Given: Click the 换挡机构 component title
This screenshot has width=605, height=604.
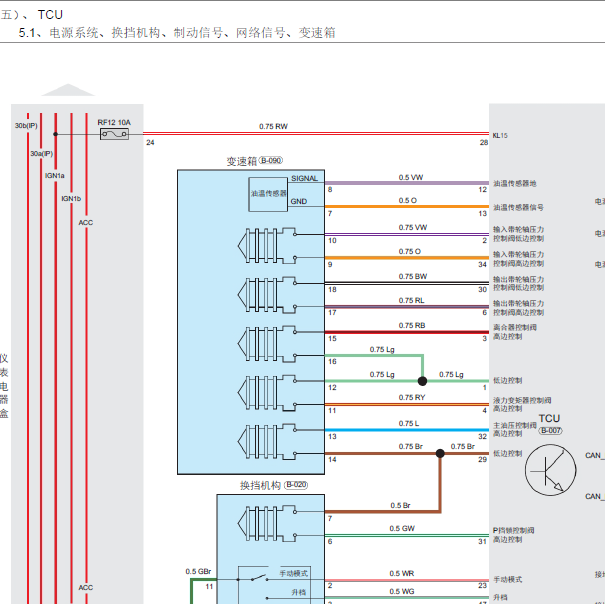Looking at the screenshot, I should pyautogui.click(x=260, y=485).
